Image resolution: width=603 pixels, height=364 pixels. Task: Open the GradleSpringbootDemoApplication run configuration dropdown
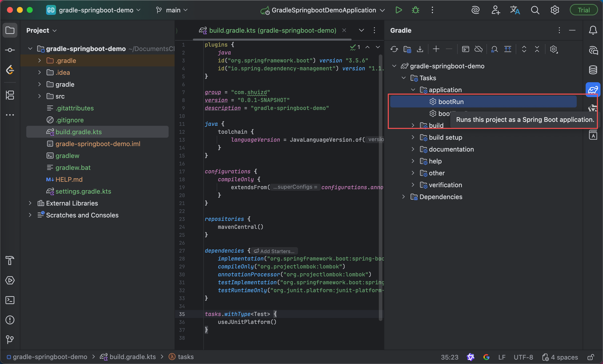323,10
